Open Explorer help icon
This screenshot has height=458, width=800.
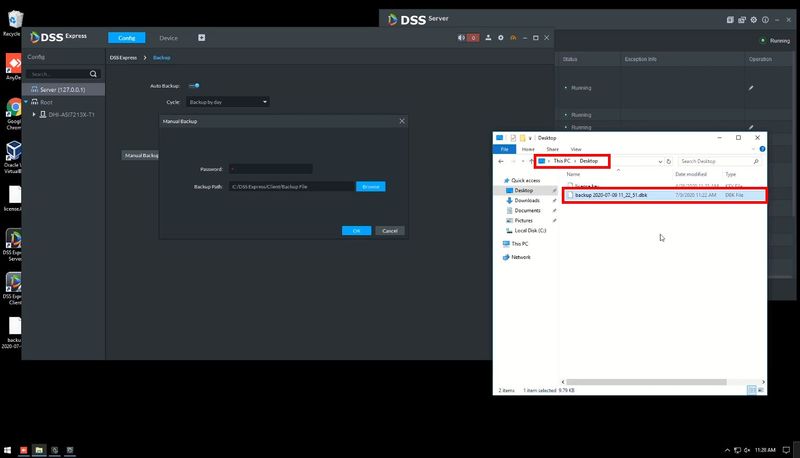tap(762, 149)
